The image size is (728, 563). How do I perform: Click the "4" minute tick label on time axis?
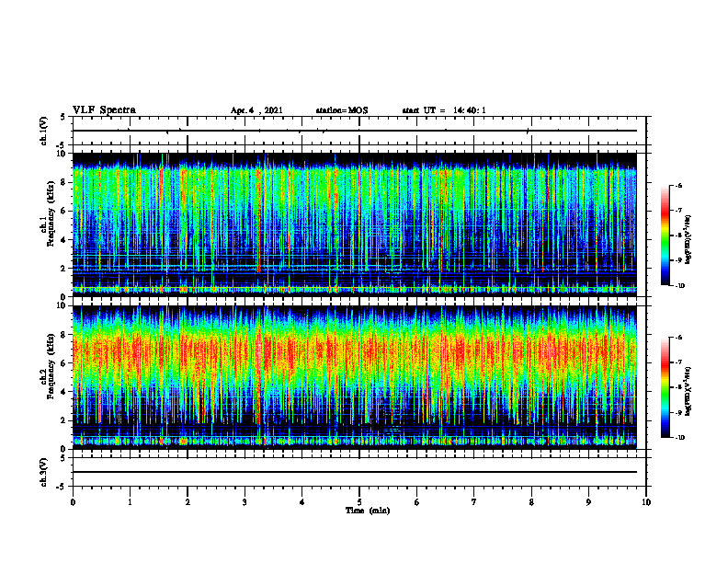click(x=302, y=502)
